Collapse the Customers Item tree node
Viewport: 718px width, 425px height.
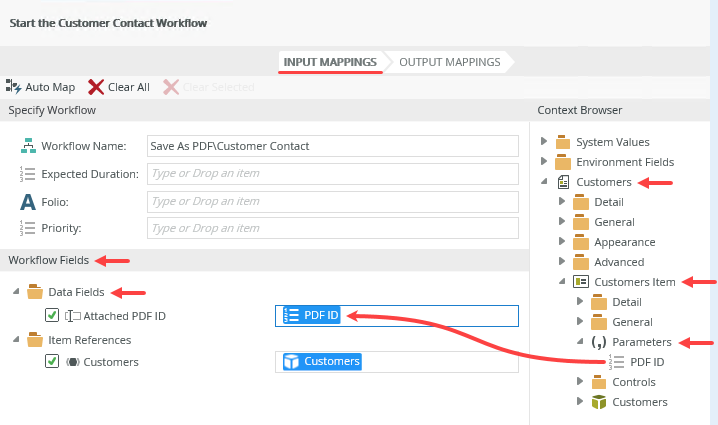point(563,283)
